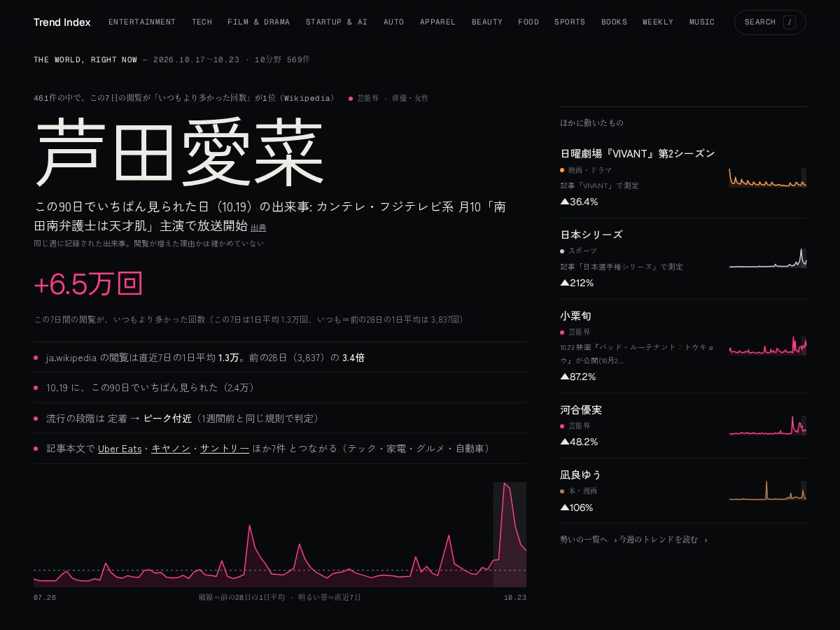
Task: Open the 凪良ゆう entry
Action: click(581, 475)
